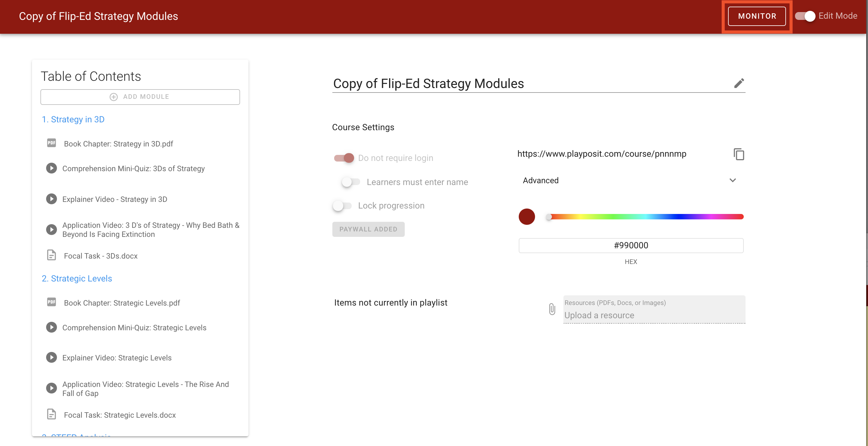868x446 pixels.
Task: Click play icon for Explainer Video: Strategic Levels
Action: coord(51,357)
